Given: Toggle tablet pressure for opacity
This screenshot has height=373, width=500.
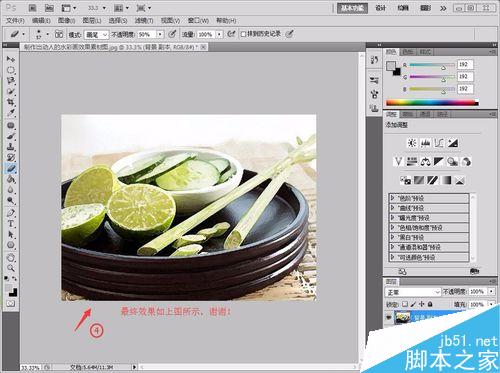Looking at the screenshot, I should pyautogui.click(x=172, y=34).
